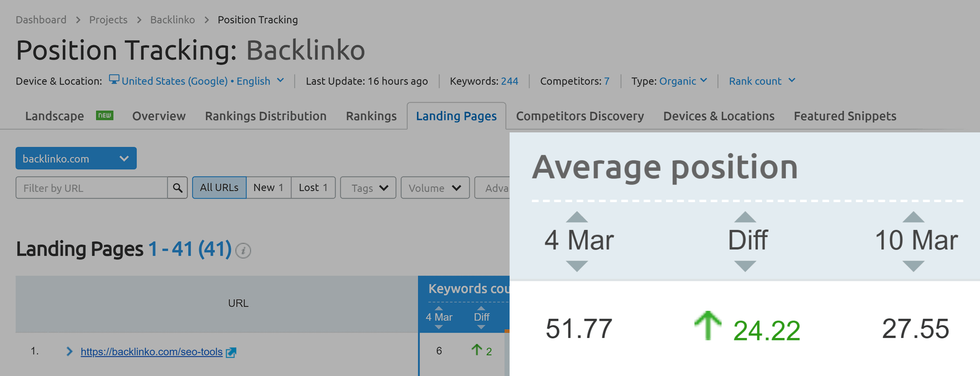This screenshot has height=376, width=980.
Task: Sort ascending by 4 Mar in Keywords count
Action: [x=439, y=308]
